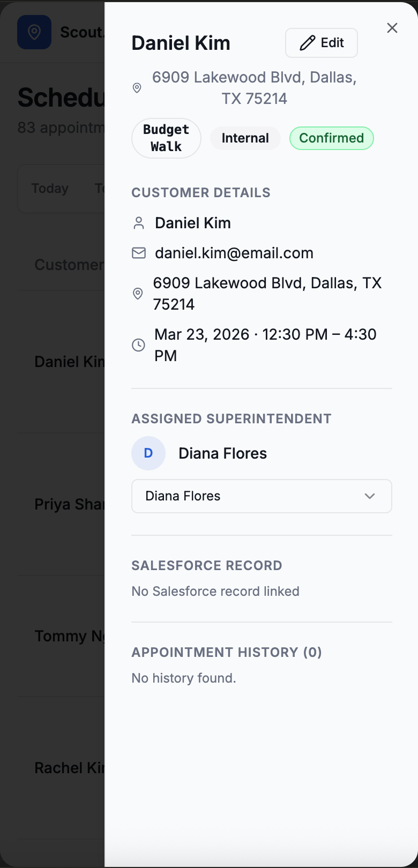This screenshot has width=418, height=868.
Task: Click the Customer column header
Action: (x=69, y=265)
